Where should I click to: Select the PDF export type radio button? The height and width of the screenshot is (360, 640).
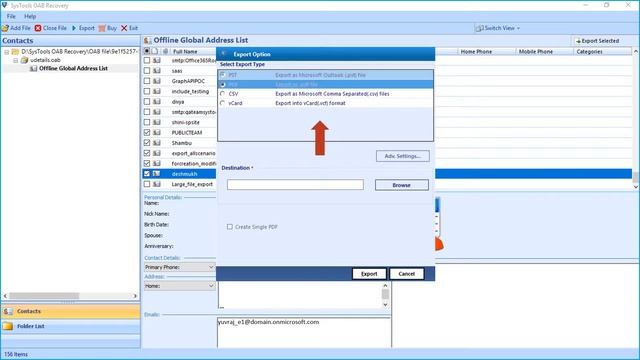click(223, 84)
